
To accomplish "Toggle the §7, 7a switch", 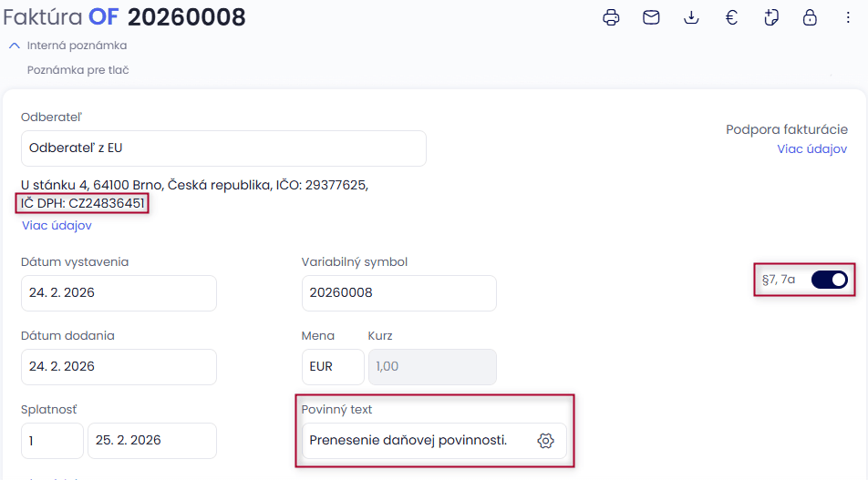I will tap(829, 280).
